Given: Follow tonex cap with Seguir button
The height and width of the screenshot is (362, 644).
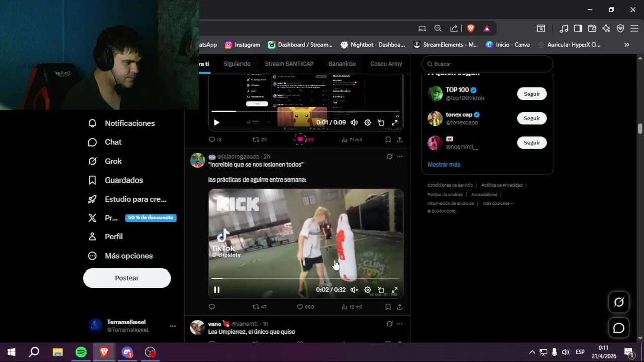Looking at the screenshot, I should [532, 118].
